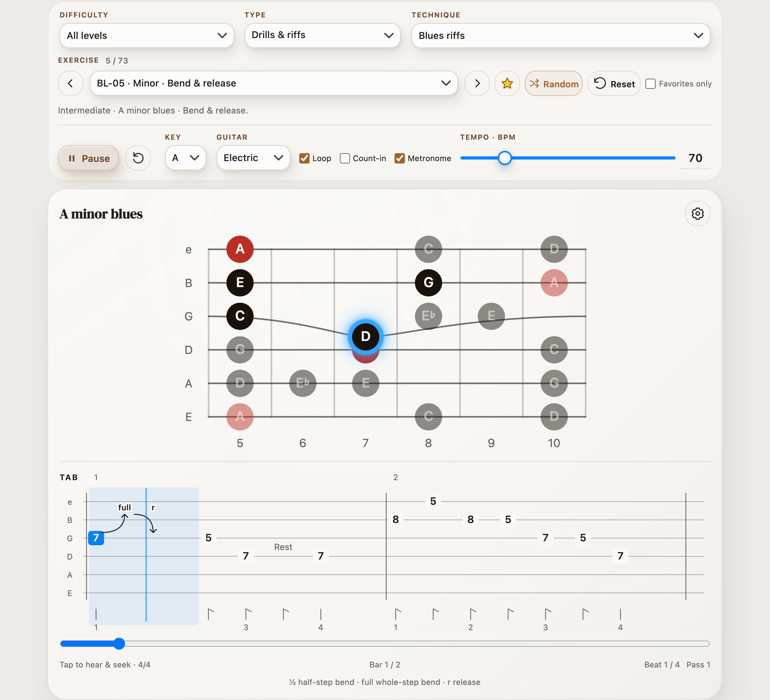This screenshot has height=700, width=770.
Task: Click the playback progress slider thumb
Action: pos(119,643)
